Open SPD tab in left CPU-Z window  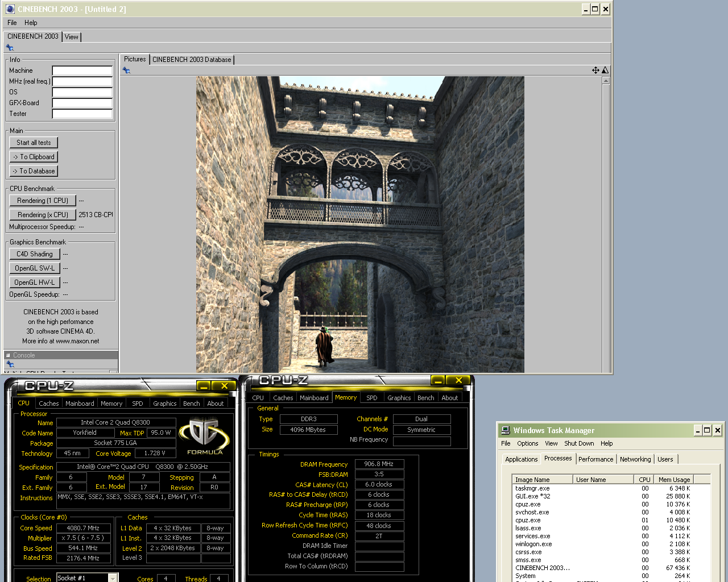click(x=138, y=404)
